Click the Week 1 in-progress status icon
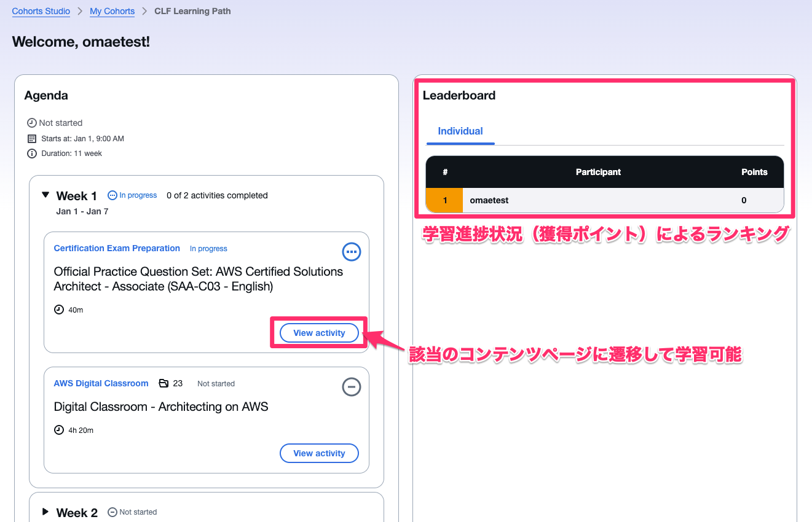Image resolution: width=812 pixels, height=522 pixels. click(x=112, y=195)
